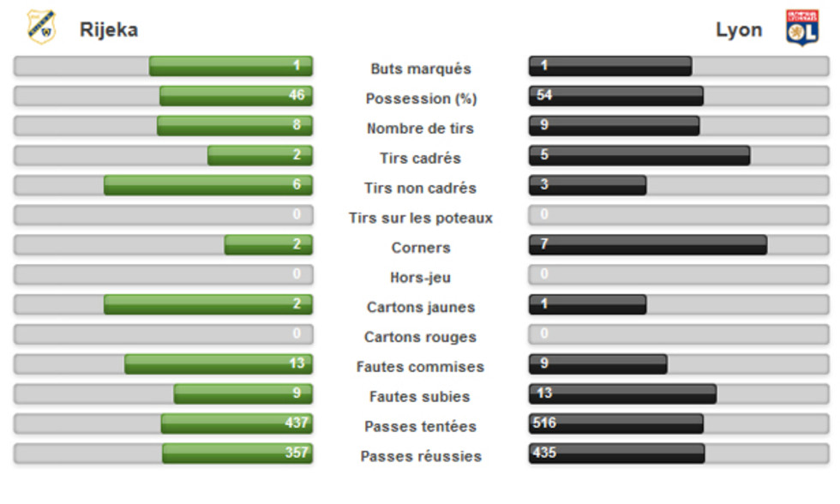This screenshot has width=840, height=504.
Task: Click the Tirs cadrés label
Action: [421, 158]
